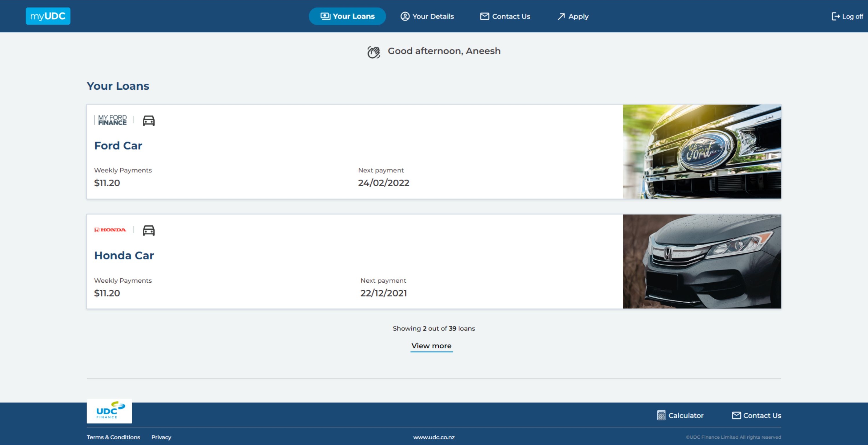Click the Honda car photo thumbnail
The width and height of the screenshot is (868, 445).
702,261
